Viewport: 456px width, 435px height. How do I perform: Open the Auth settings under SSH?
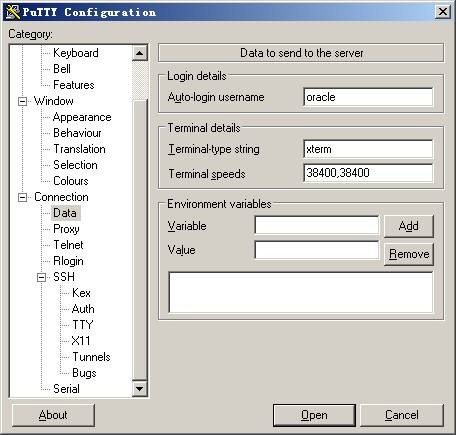[83, 309]
